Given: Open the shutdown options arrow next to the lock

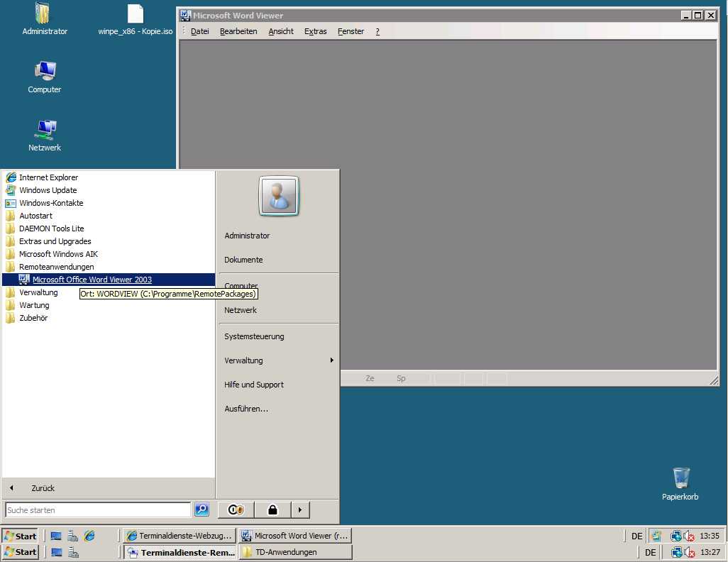Looking at the screenshot, I should 300,509.
